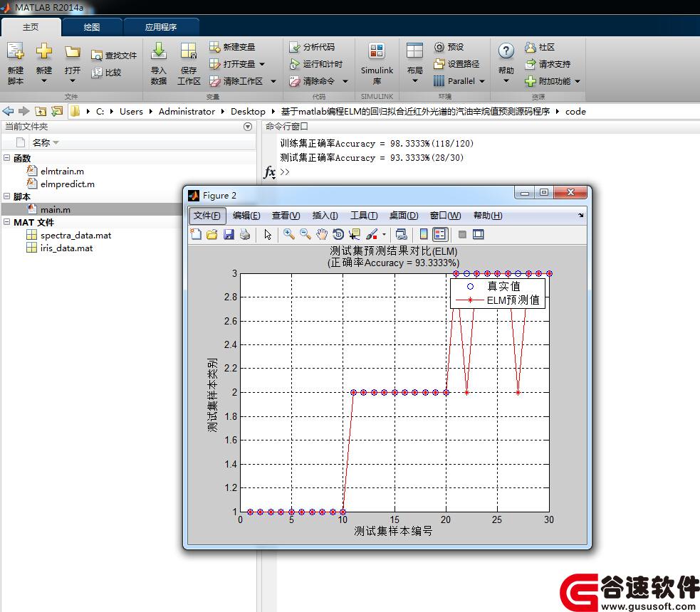Screen dimensions: 700x612
Task: Click New Figure icon in Figure 2 toolbar
Action: (x=196, y=234)
